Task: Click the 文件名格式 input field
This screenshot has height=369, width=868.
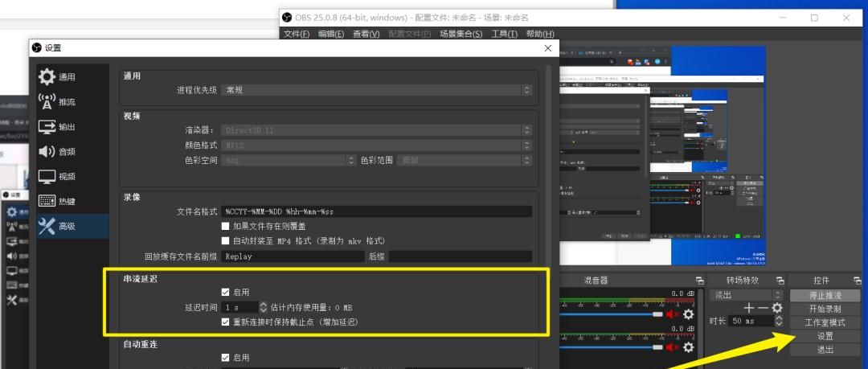Action: 376,211
